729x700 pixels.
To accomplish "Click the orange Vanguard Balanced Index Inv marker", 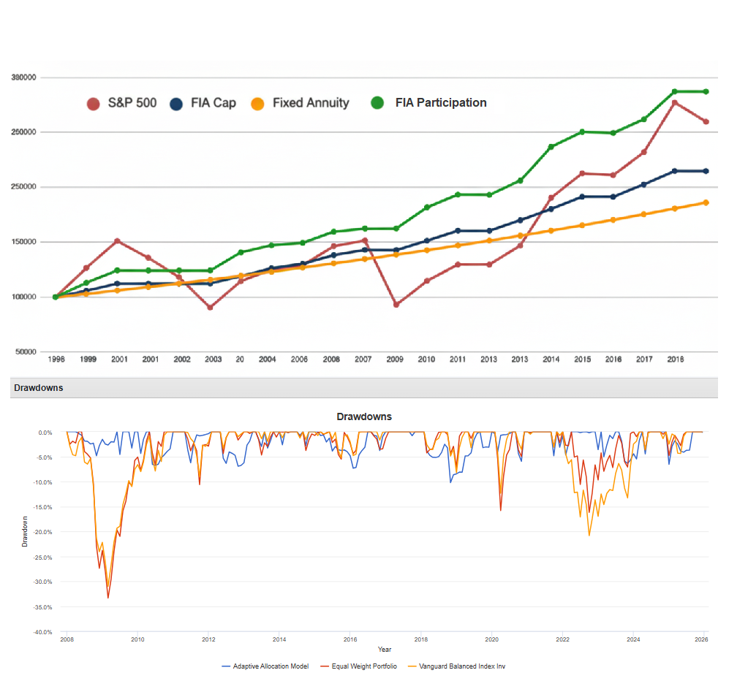I will (414, 666).
